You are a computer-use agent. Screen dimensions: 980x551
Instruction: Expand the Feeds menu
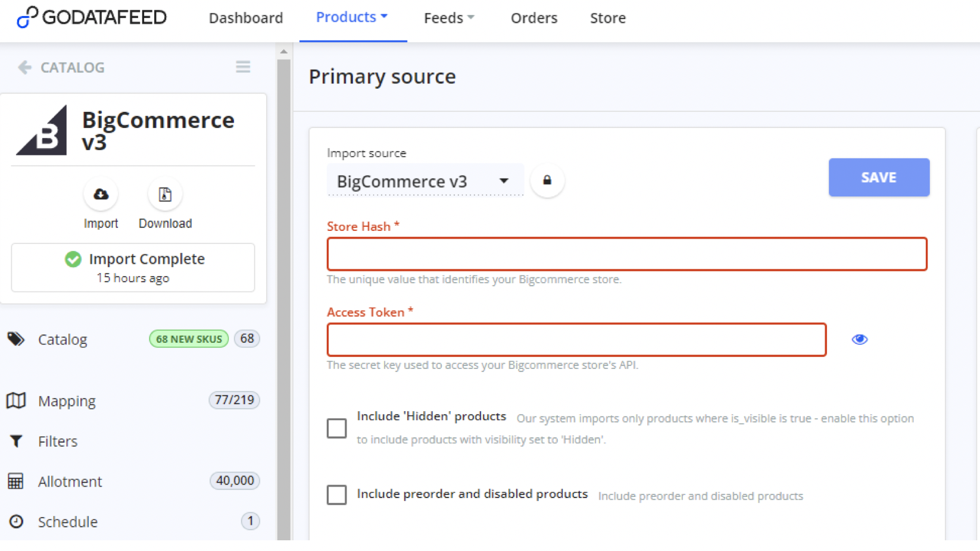click(449, 18)
